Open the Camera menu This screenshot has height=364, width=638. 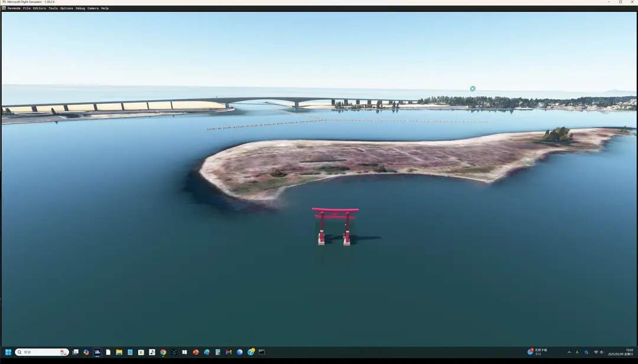(x=93, y=8)
